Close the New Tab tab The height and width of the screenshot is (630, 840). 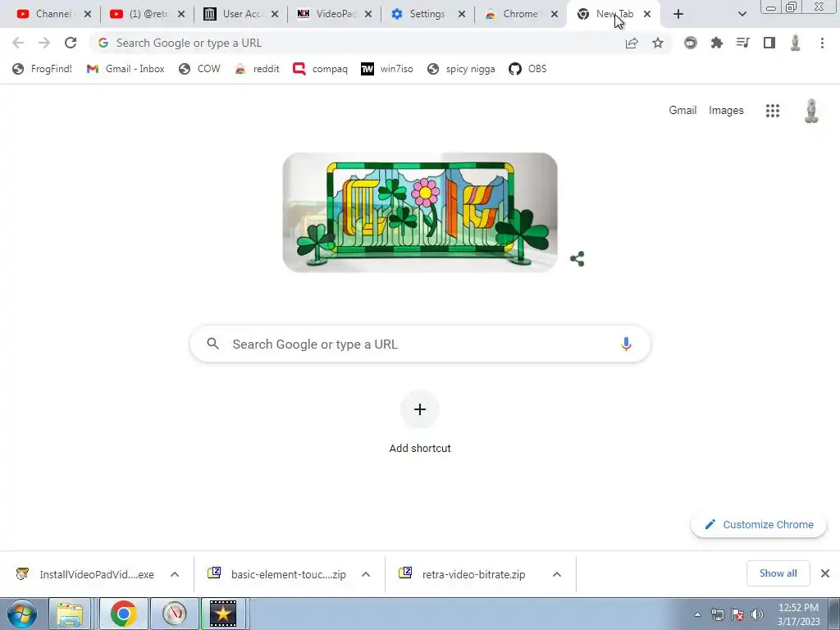(647, 14)
